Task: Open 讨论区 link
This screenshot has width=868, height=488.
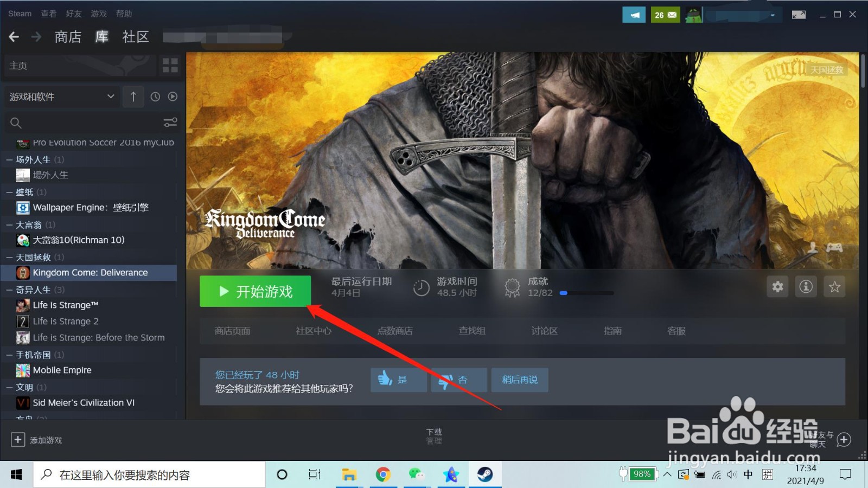Action: 545,331
